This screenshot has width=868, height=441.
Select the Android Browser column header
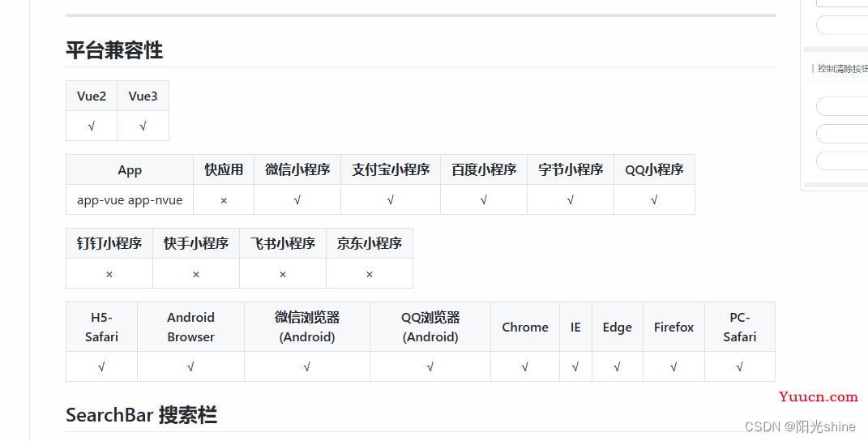pyautogui.click(x=190, y=327)
